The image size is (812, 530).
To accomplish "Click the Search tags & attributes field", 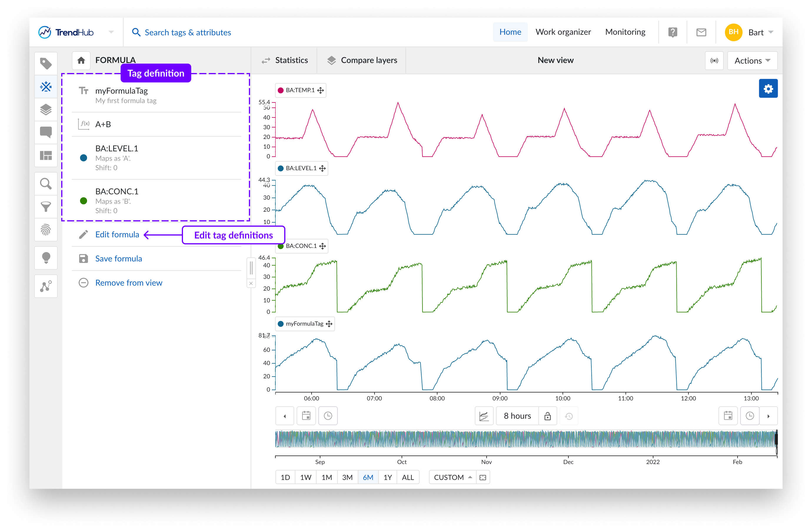I will point(188,32).
